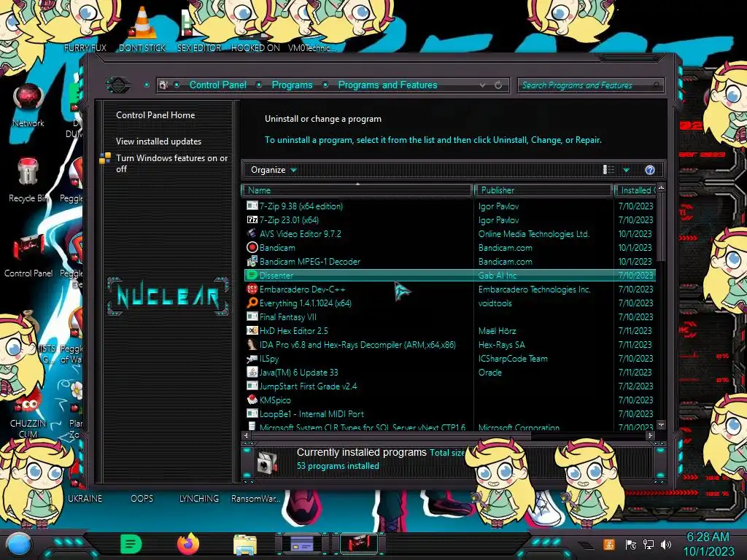Image resolution: width=747 pixels, height=560 pixels.
Task: Select Programs and Features breadcrumb
Action: [x=387, y=85]
